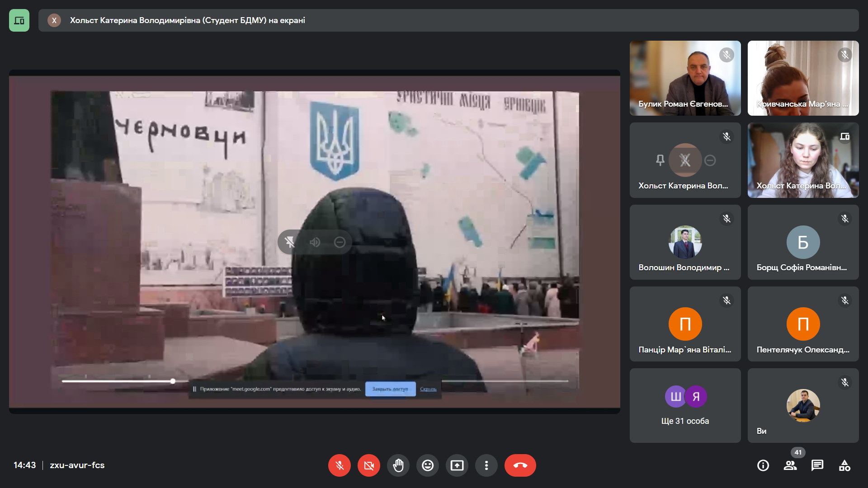Screen dimensions: 868x488
Task: Click the Ш avatar in others tile
Action: pyautogui.click(x=676, y=397)
